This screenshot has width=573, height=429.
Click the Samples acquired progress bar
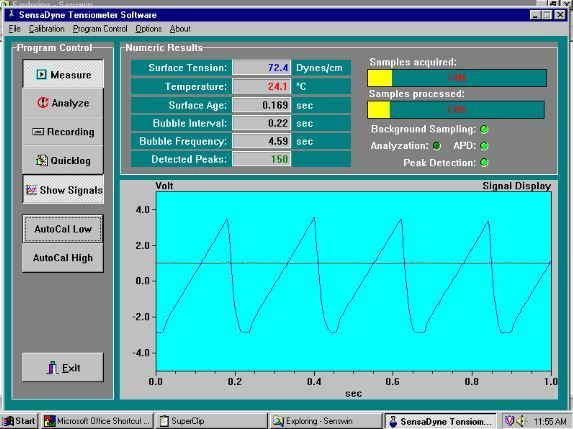pyautogui.click(x=457, y=78)
